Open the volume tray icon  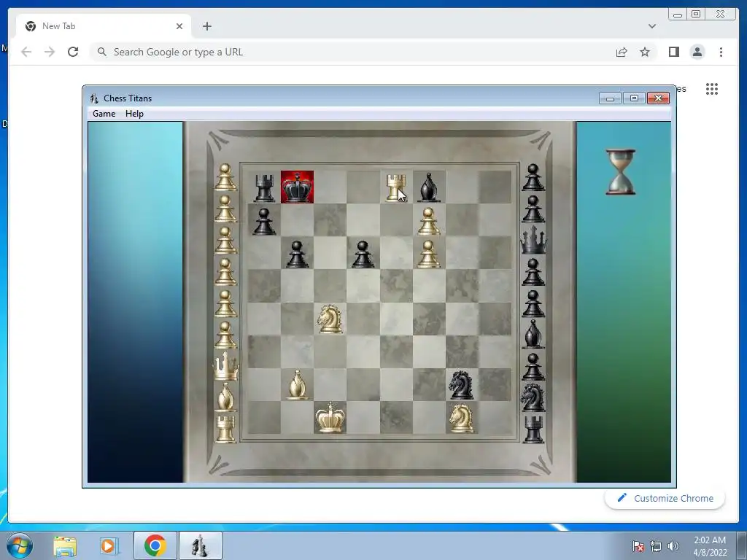tap(673, 546)
